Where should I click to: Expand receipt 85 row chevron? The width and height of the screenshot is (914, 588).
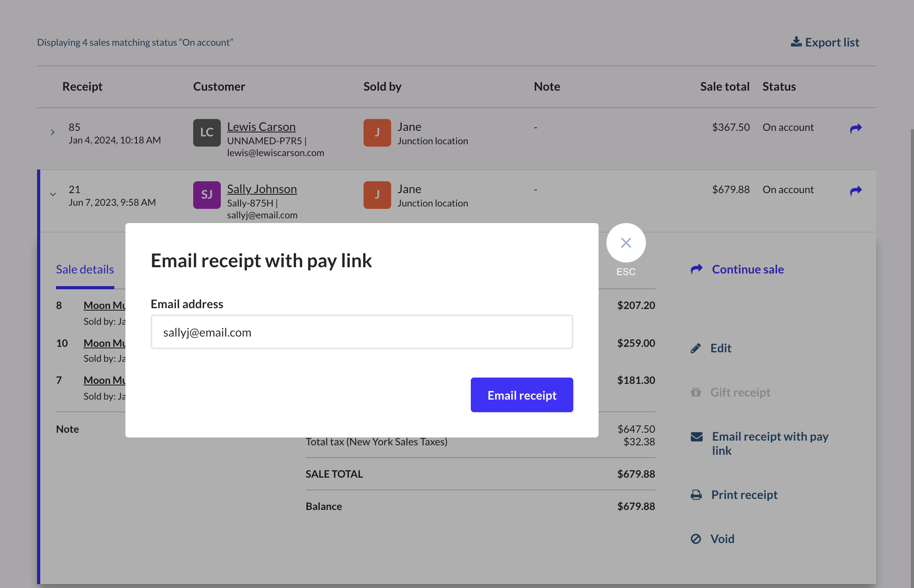click(x=52, y=132)
